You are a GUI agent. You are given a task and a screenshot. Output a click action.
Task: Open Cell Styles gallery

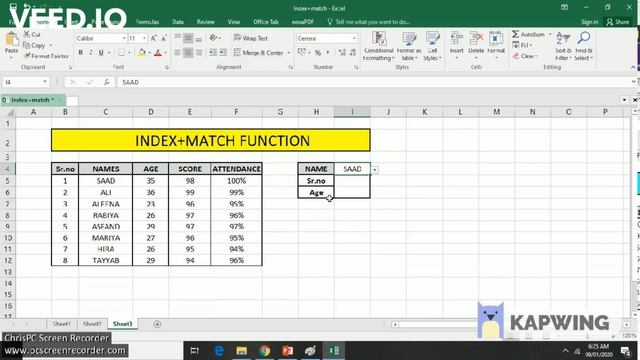click(432, 46)
